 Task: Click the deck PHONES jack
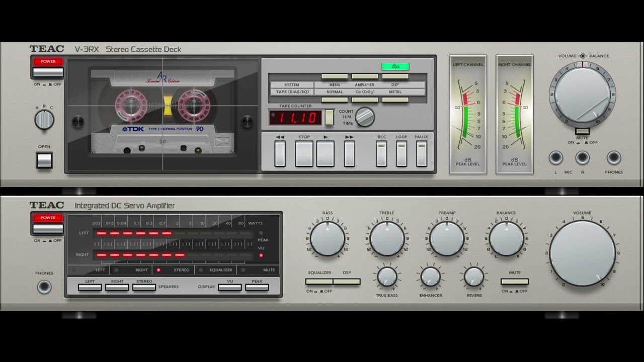(x=614, y=158)
